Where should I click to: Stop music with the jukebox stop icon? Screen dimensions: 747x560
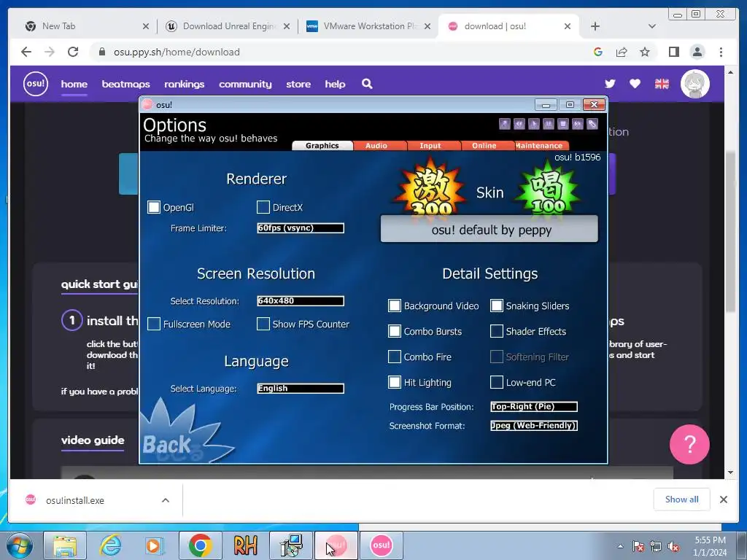563,124
